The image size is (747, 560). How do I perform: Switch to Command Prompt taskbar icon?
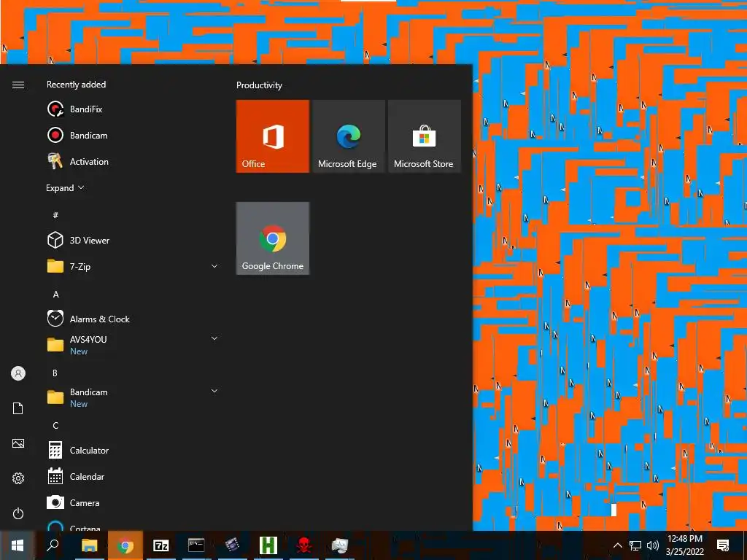coord(196,545)
